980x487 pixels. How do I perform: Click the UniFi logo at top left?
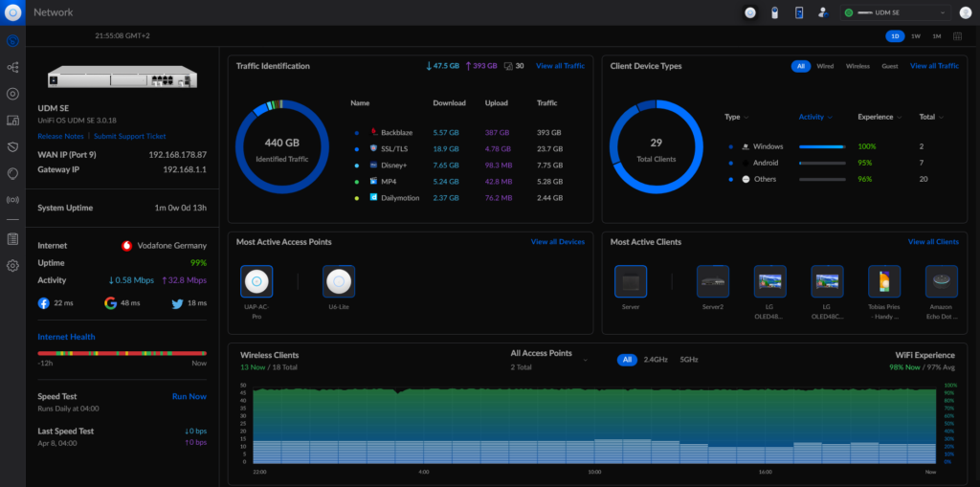click(12, 12)
